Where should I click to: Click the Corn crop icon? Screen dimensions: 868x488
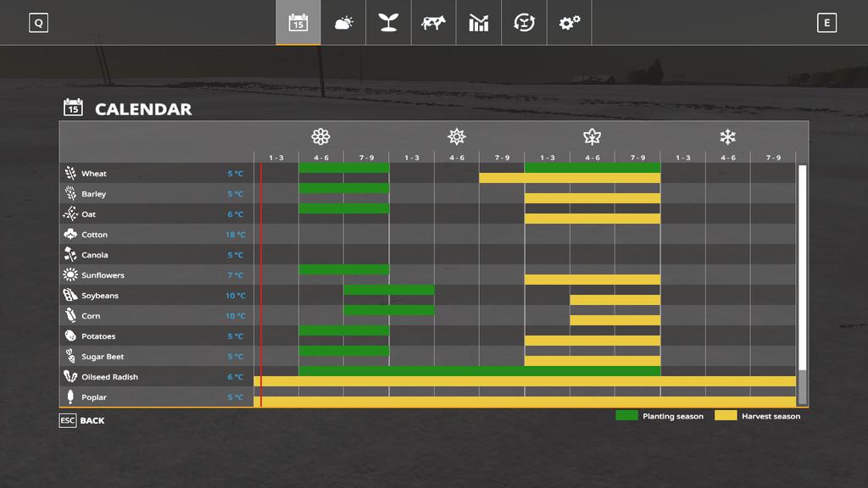tap(70, 316)
